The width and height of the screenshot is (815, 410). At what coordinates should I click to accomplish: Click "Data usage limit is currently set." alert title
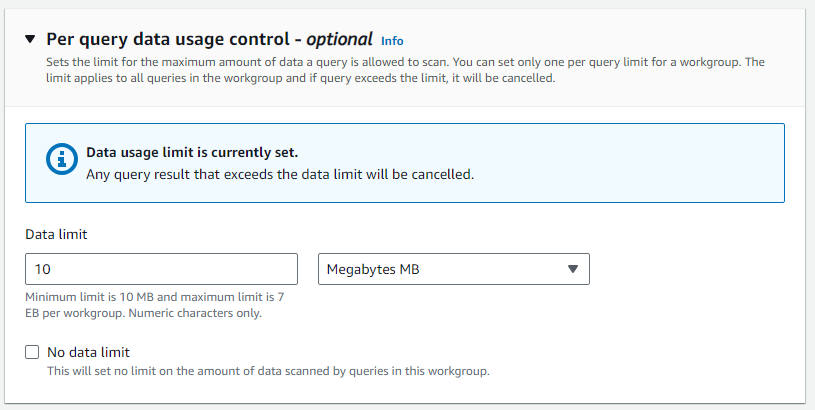tap(191, 153)
